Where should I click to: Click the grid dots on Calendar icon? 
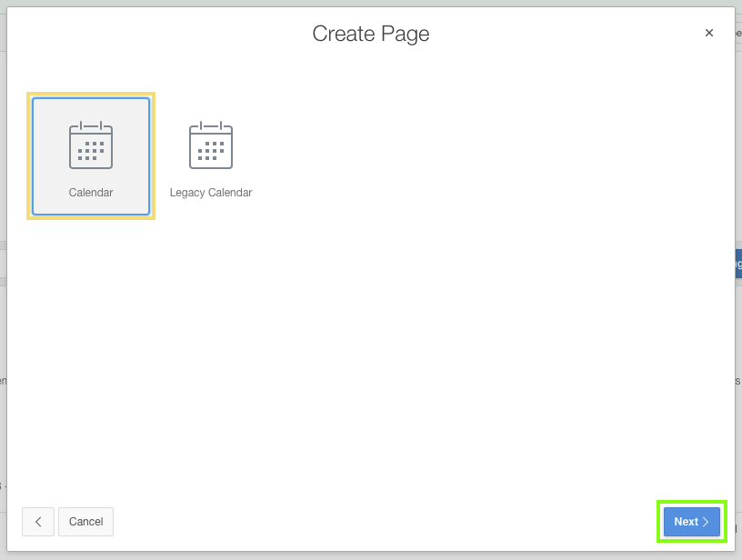[91, 151]
